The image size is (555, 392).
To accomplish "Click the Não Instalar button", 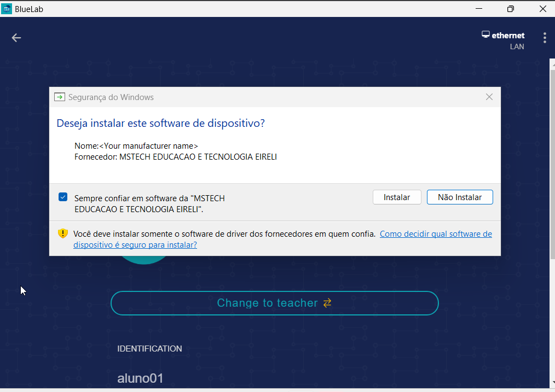I will pos(460,197).
